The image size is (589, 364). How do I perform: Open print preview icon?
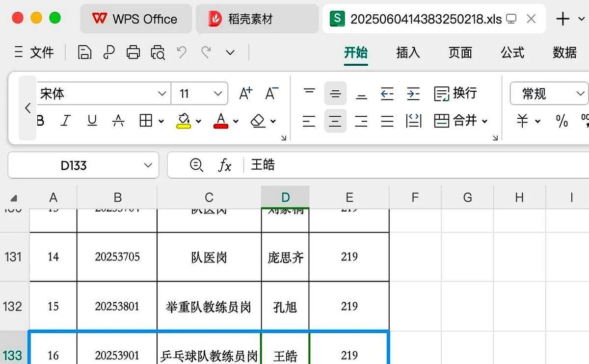tap(158, 52)
